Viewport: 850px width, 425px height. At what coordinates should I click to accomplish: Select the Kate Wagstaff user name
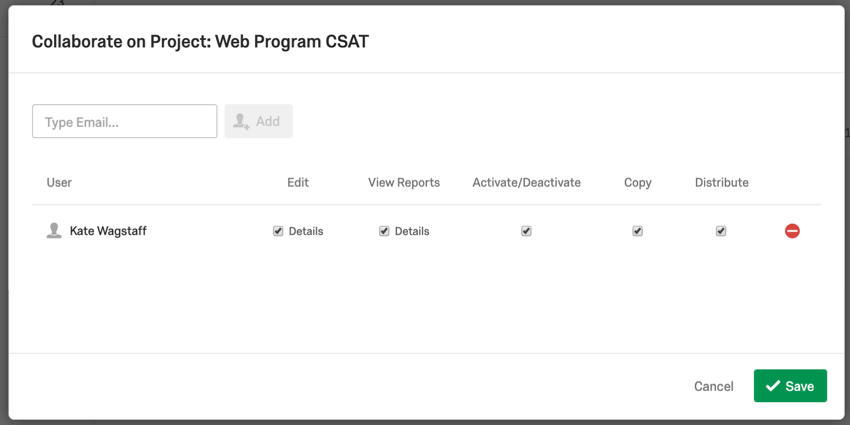coord(108,231)
